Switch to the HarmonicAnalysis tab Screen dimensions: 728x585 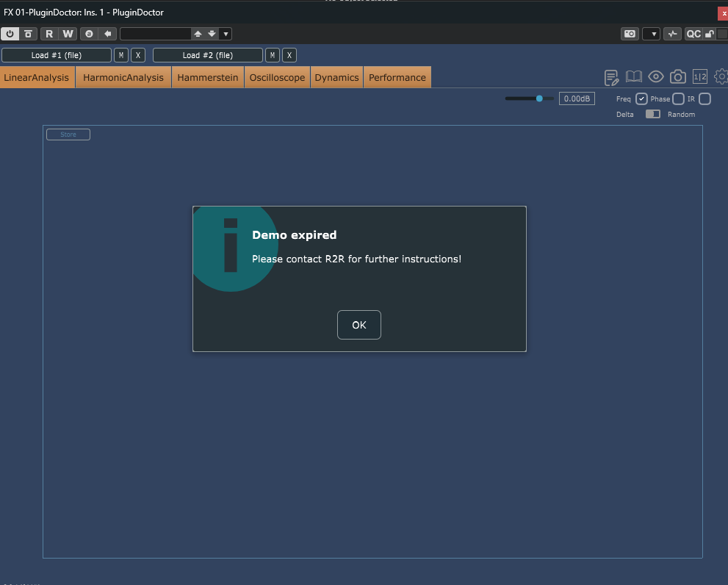click(x=123, y=78)
